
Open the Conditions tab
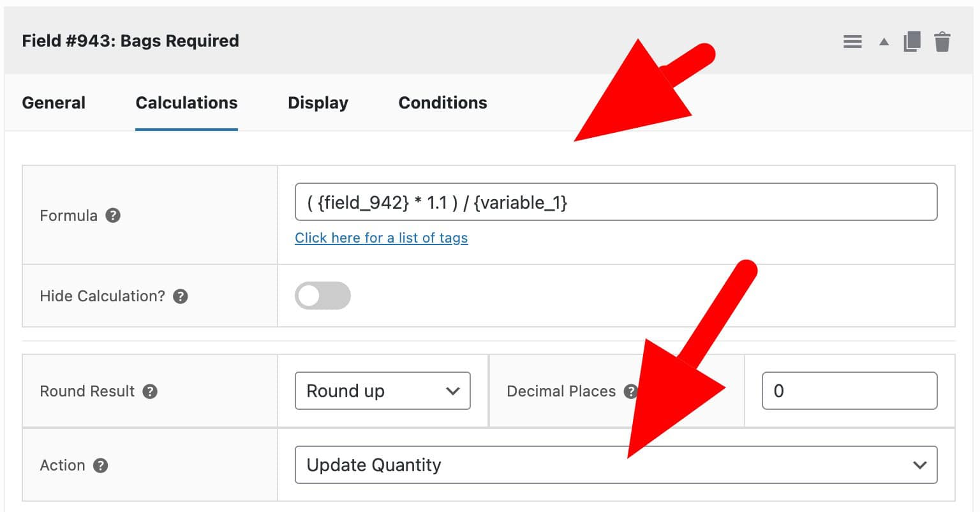pos(442,103)
